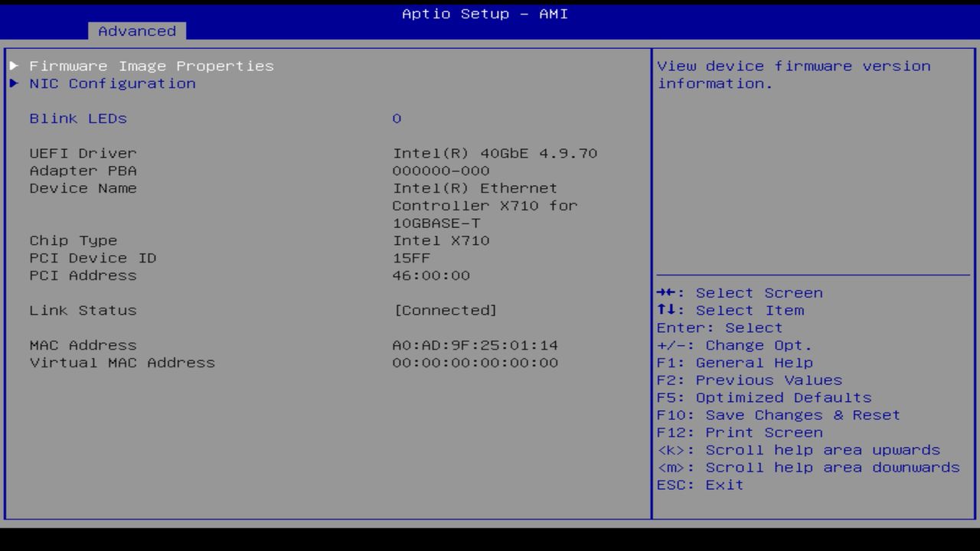Select the UEFI Driver entry
Screen dimensions: 980x551
tap(83, 153)
